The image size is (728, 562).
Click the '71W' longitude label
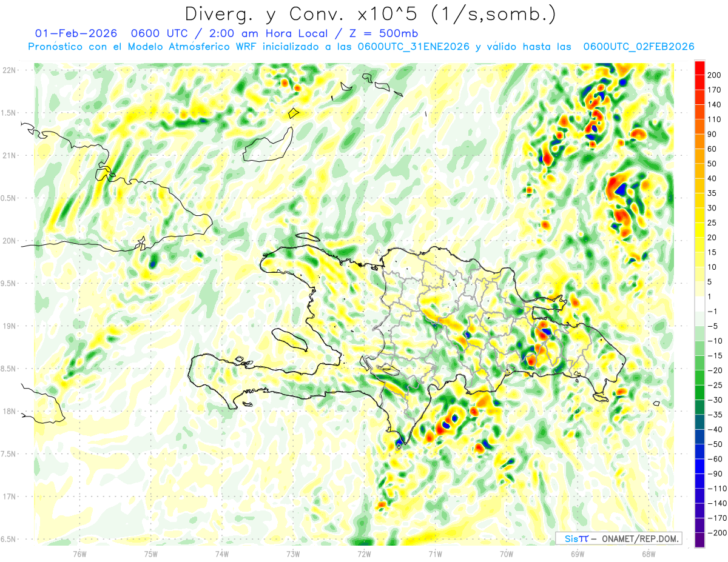tap(435, 554)
